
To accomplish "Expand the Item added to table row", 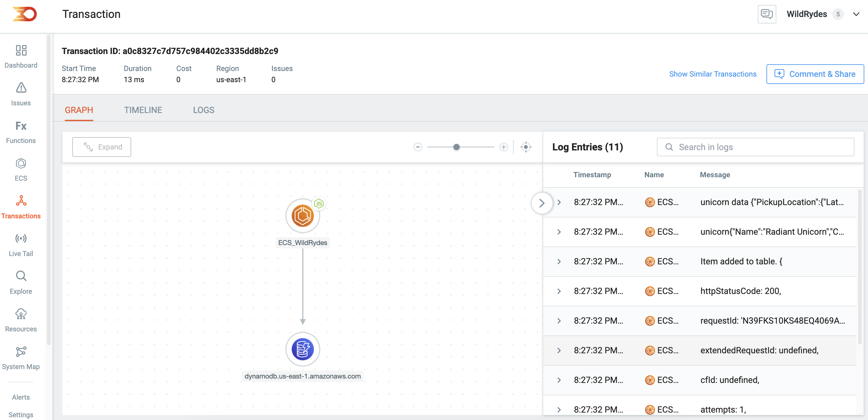I will 559,262.
